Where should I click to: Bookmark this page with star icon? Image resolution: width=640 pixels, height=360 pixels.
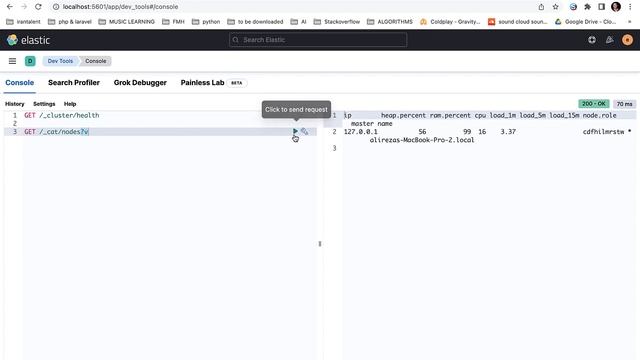pos(556,7)
